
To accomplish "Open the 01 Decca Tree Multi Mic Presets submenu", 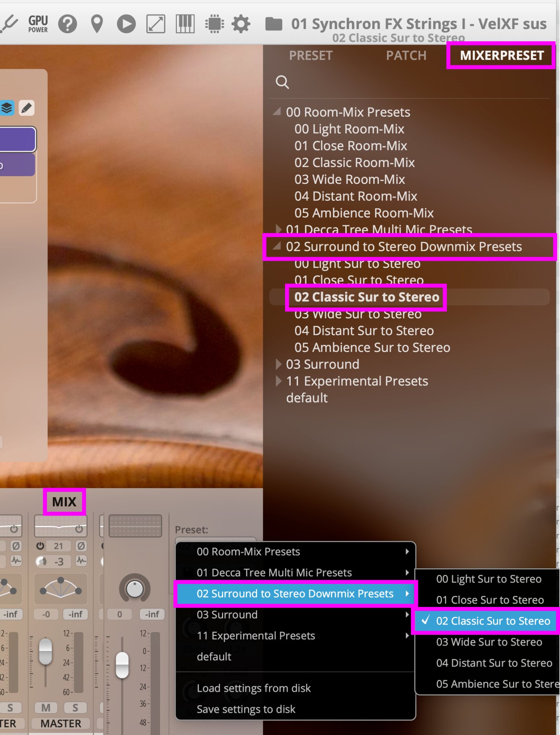I will [x=295, y=573].
